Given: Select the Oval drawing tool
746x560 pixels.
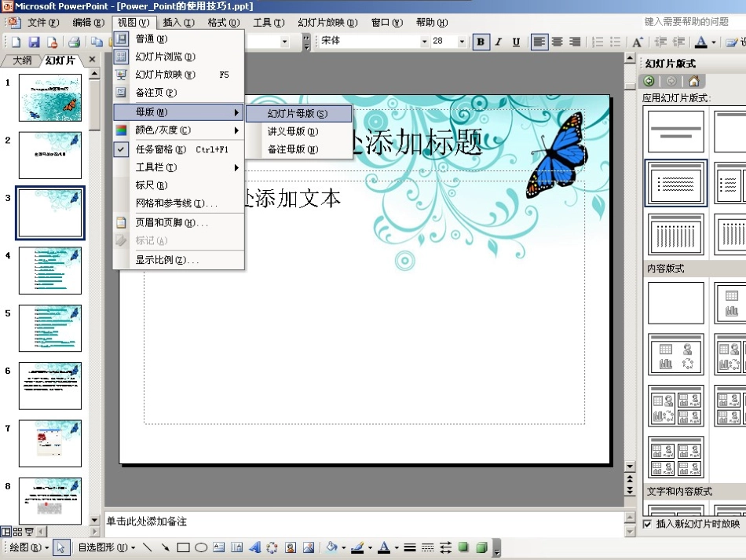Looking at the screenshot, I should point(201,547).
